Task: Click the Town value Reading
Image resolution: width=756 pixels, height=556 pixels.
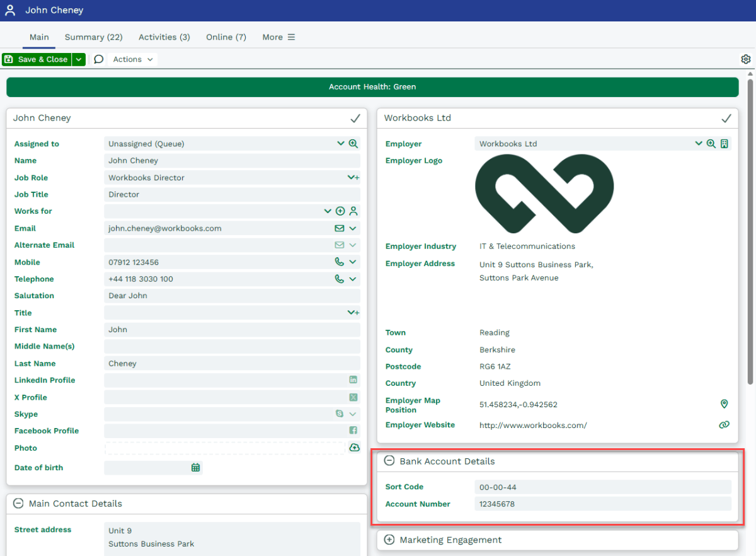Action: point(495,333)
